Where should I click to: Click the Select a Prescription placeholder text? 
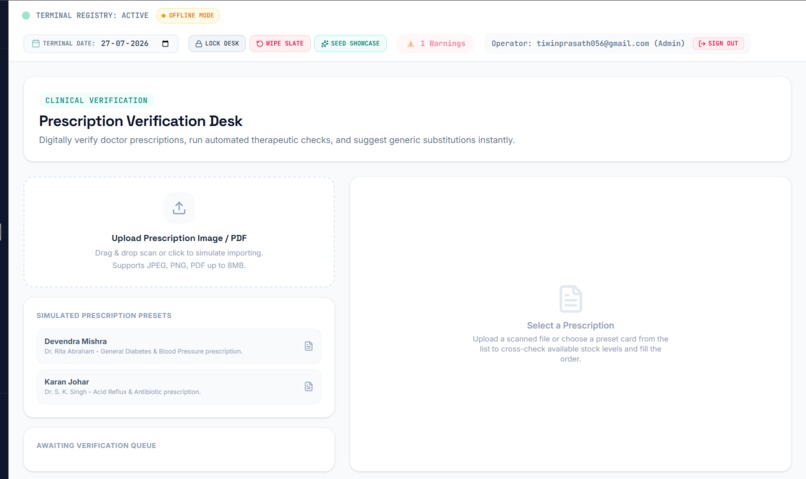(571, 325)
